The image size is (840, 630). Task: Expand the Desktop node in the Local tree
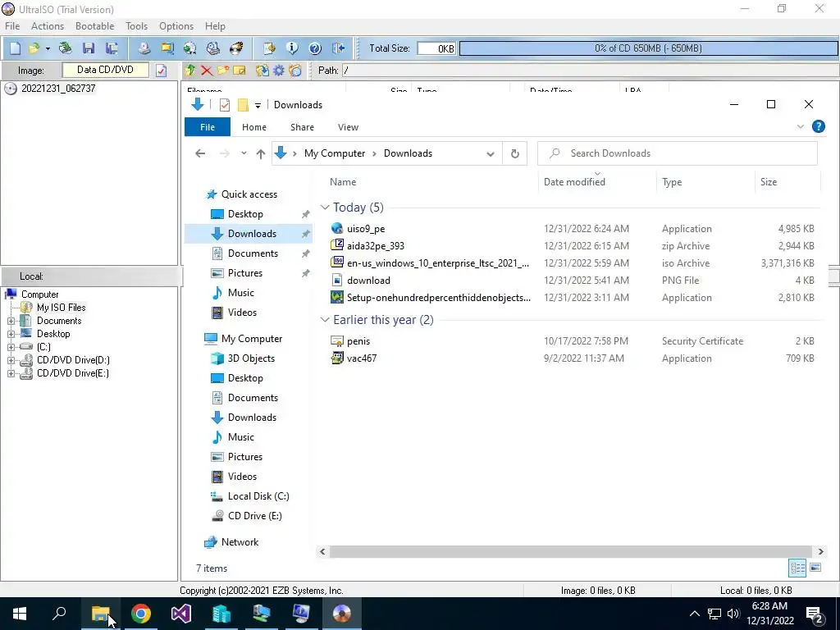11,334
